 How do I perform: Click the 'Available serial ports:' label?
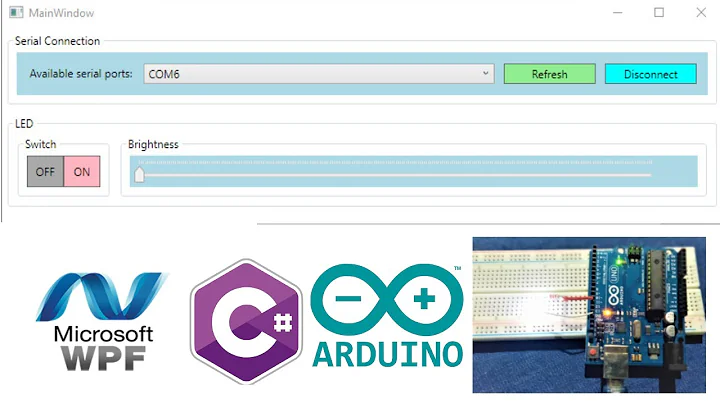click(81, 73)
